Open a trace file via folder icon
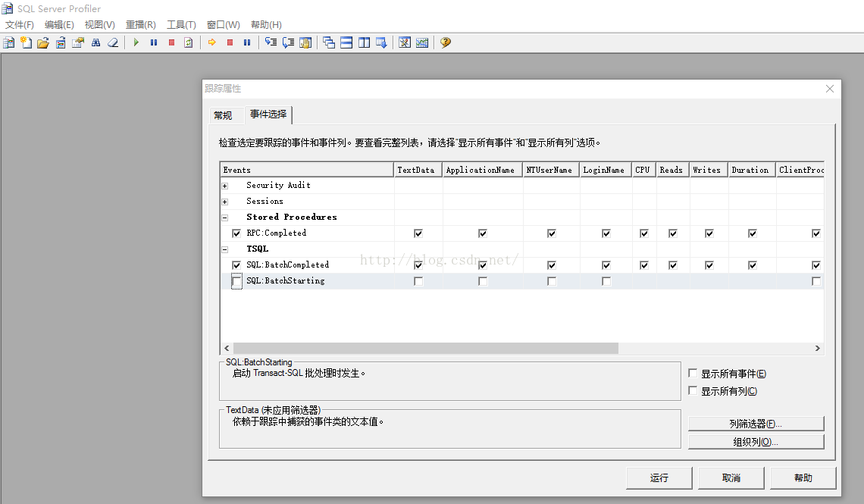864x504 pixels. 43,42
